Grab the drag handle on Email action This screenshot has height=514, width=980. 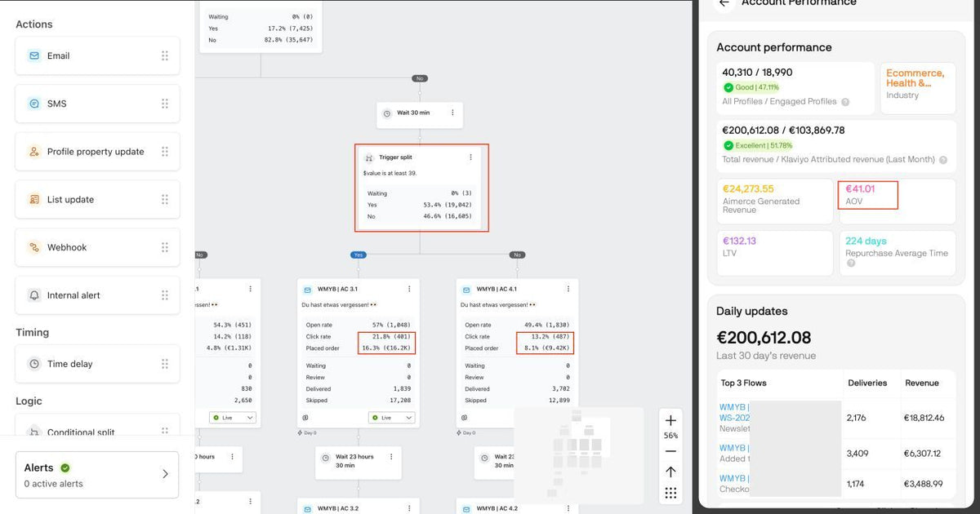165,56
